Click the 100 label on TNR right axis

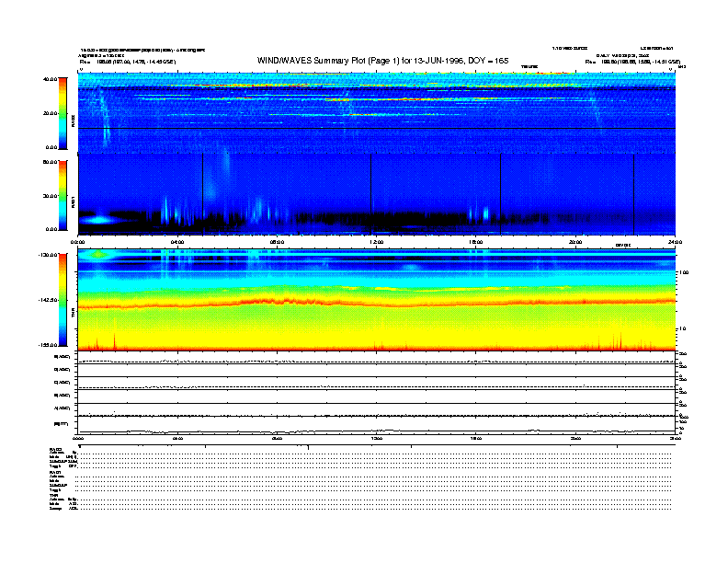coord(683,272)
